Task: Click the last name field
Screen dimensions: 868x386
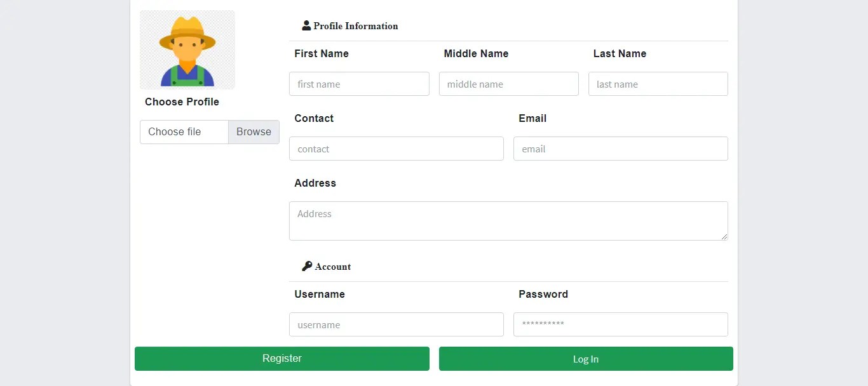Action: 658,84
